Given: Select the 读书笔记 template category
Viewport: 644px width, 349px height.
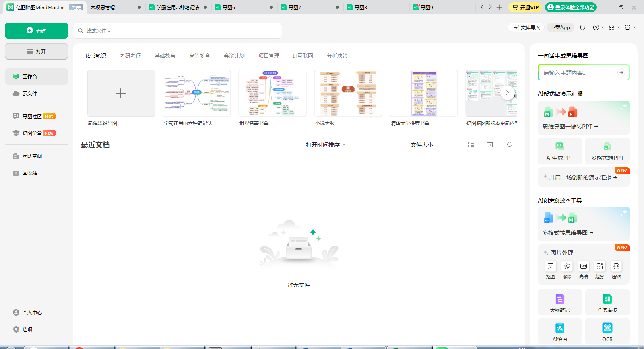Looking at the screenshot, I should pos(96,56).
